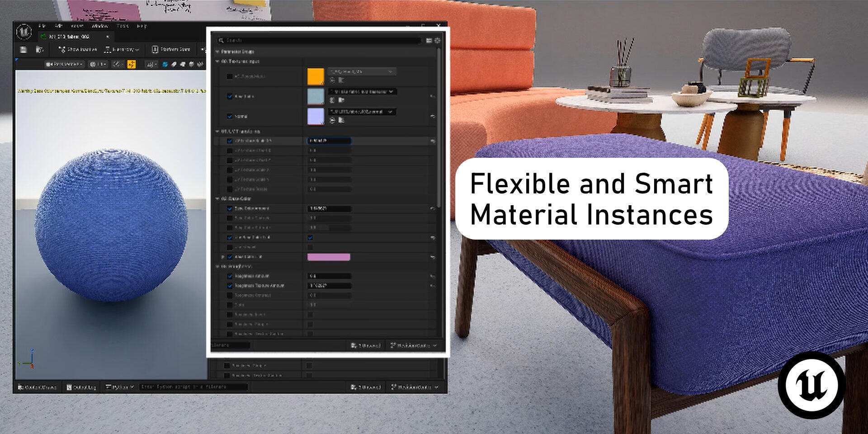The image size is (868, 434).
Task: Click the Platform Stats toolbar button
Action: click(x=170, y=49)
